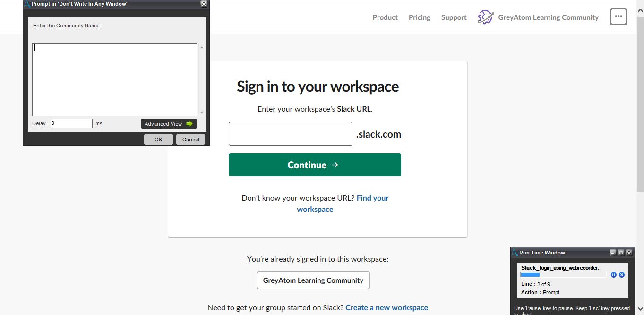Click the progress bar in Run Time Window
Viewport: 644px width, 315px height.
click(563, 275)
